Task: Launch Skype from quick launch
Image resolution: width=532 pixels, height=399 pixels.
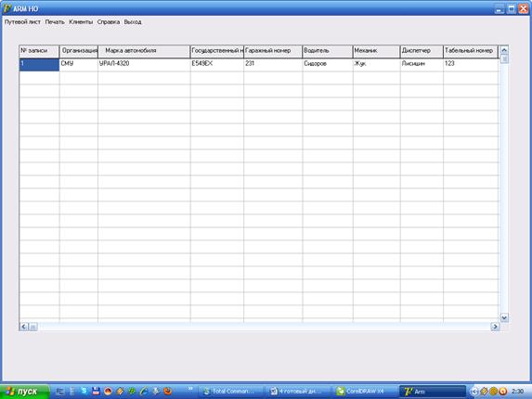Action: pyautogui.click(x=84, y=391)
